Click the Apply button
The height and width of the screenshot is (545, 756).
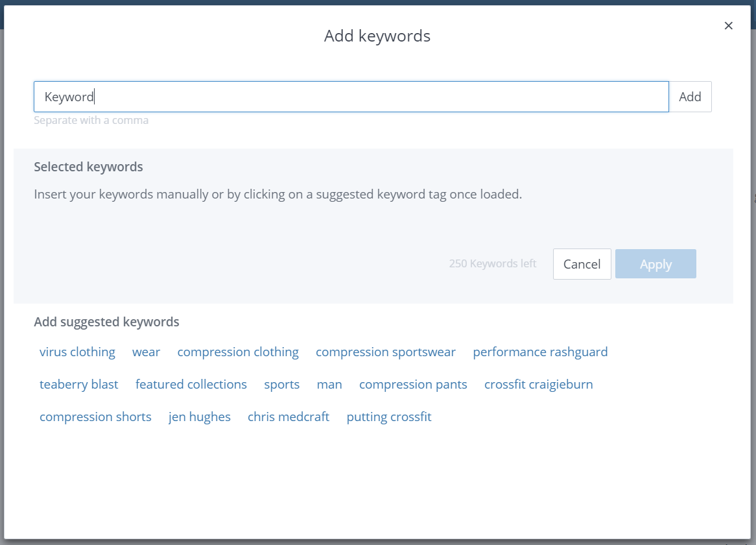click(655, 264)
